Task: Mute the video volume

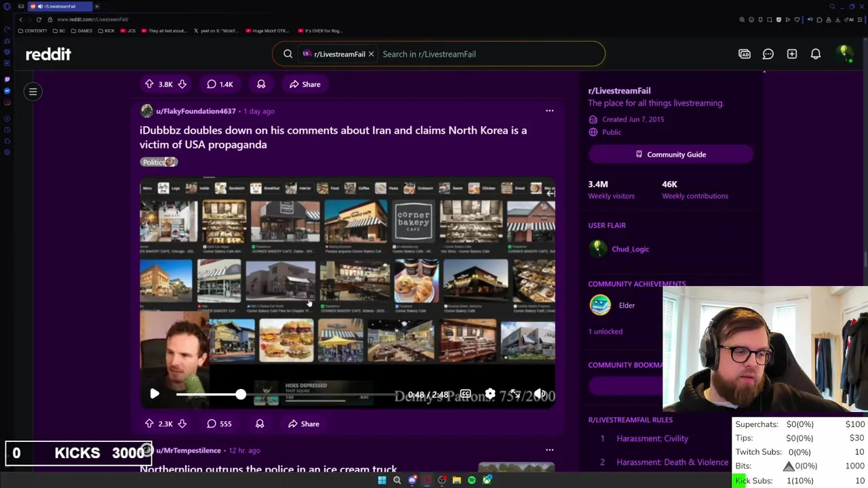Action: click(540, 394)
